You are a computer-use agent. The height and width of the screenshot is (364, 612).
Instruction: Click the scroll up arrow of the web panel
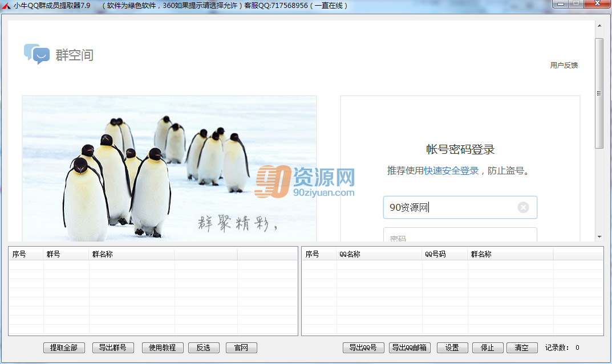click(599, 26)
